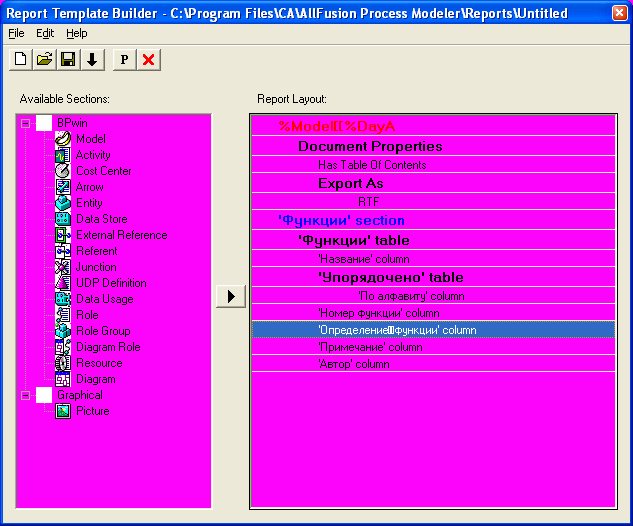This screenshot has height=526, width=633.
Task: Select the Resource section icon
Action: [x=63, y=363]
